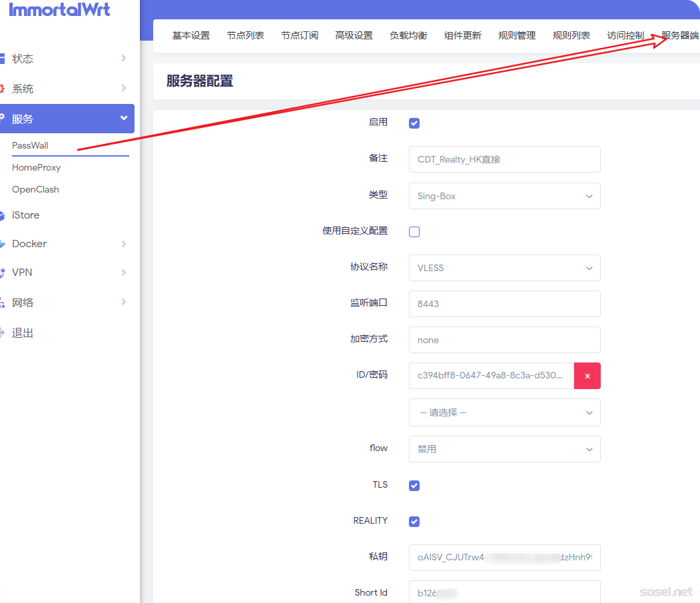Enable the 使用自定义配置 checkbox

point(414,232)
